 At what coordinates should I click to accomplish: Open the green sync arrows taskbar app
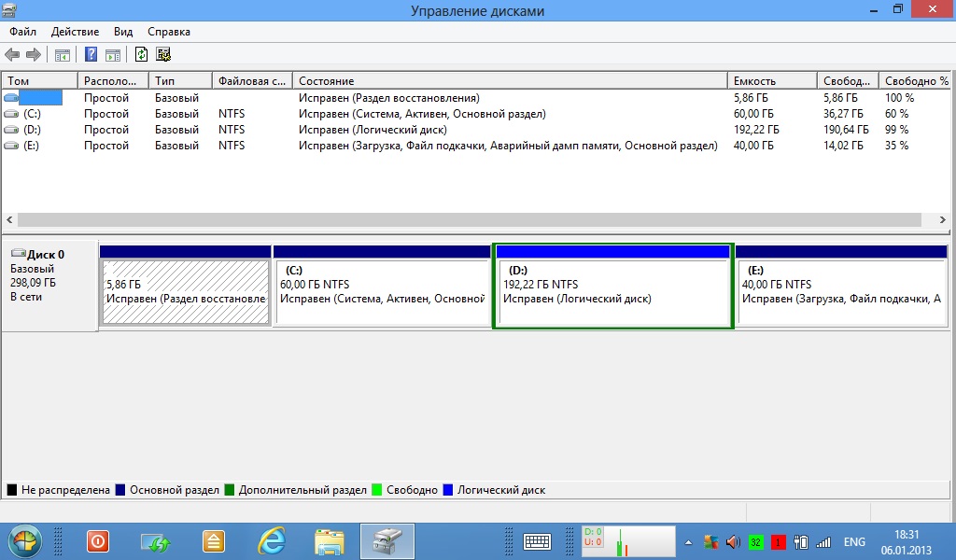(x=156, y=541)
